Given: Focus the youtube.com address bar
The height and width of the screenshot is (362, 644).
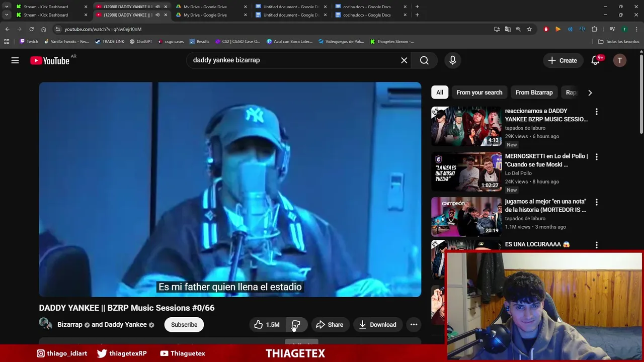Looking at the screenshot, I should point(272,29).
